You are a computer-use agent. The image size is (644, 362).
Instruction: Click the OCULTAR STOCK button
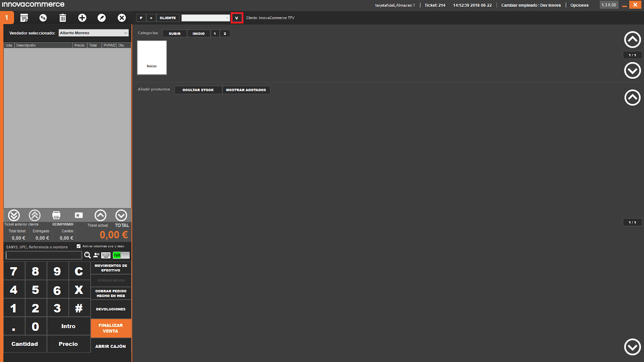(198, 90)
